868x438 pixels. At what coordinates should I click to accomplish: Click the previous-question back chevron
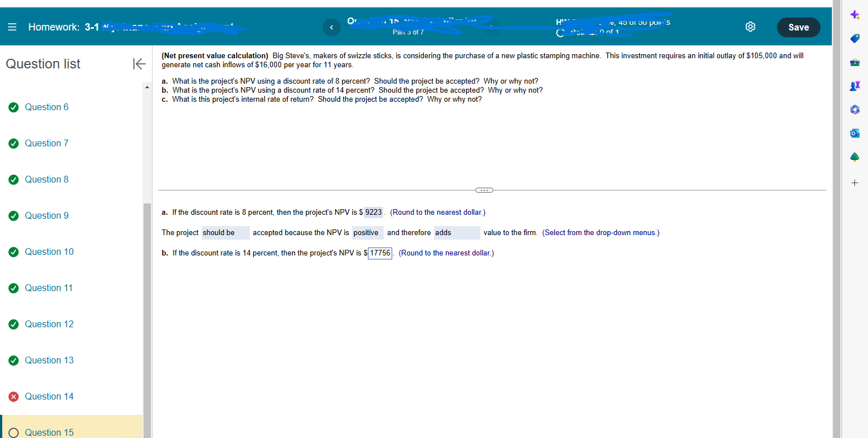click(332, 27)
